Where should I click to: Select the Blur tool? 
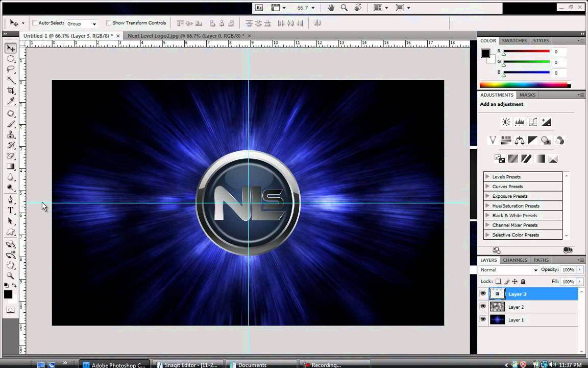click(x=11, y=177)
